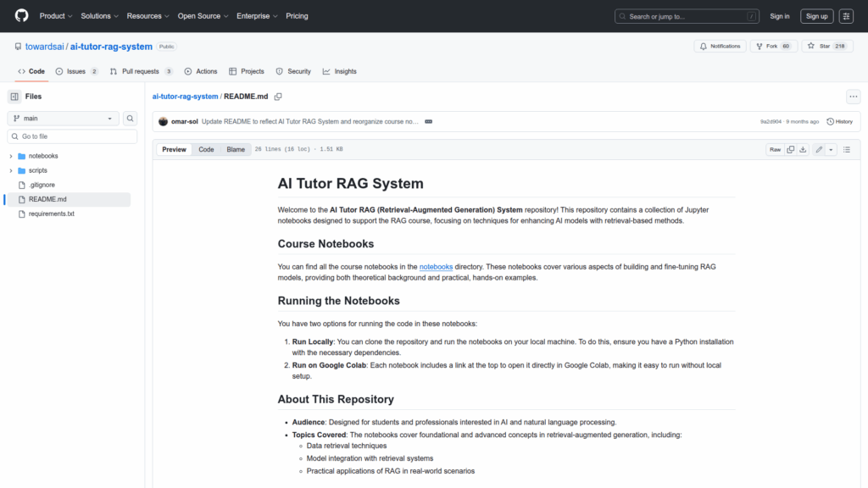Collapse the Files side panel icon
The width and height of the screenshot is (868, 488).
click(x=14, y=97)
